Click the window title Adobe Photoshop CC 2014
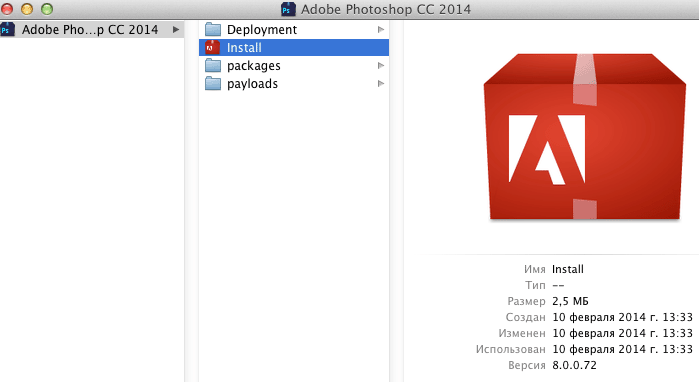 coord(386,9)
